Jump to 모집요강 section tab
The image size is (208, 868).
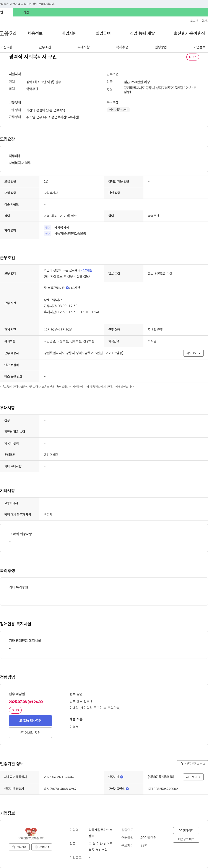(x=6, y=47)
